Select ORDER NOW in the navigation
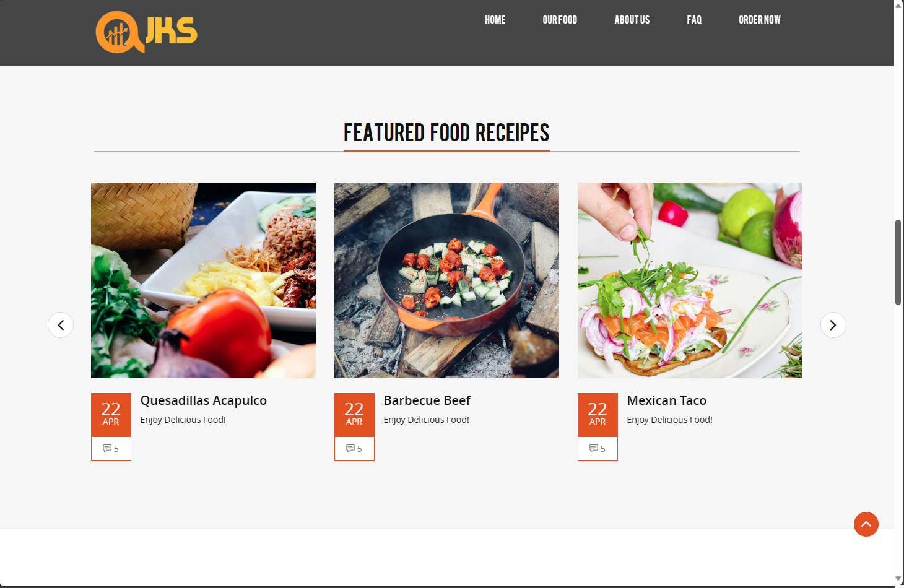The image size is (904, 588). pyautogui.click(x=760, y=20)
